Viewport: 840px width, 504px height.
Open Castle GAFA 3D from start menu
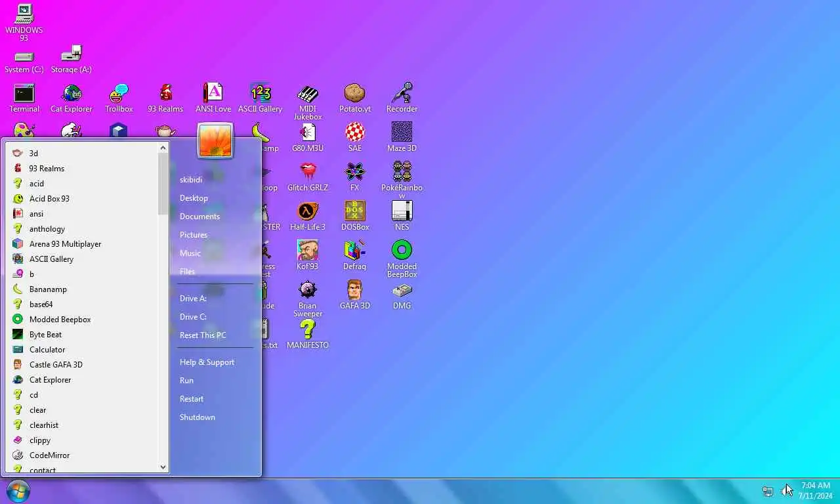pyautogui.click(x=82, y=364)
